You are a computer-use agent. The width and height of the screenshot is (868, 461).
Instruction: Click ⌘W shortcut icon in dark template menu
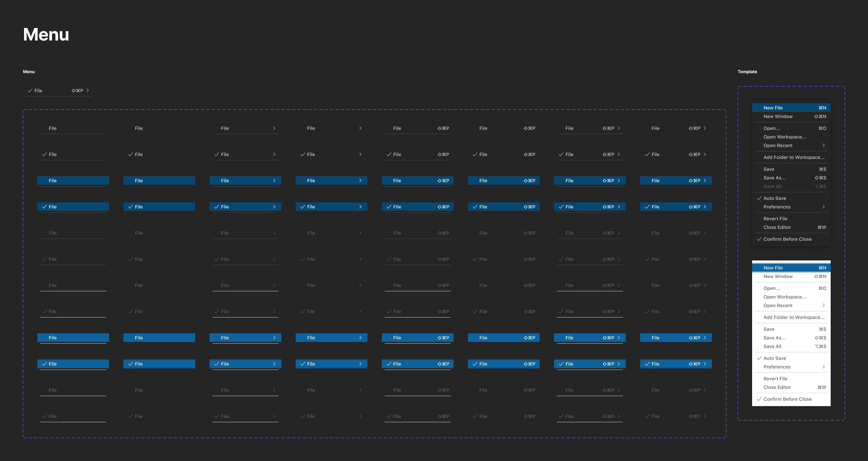(822, 227)
